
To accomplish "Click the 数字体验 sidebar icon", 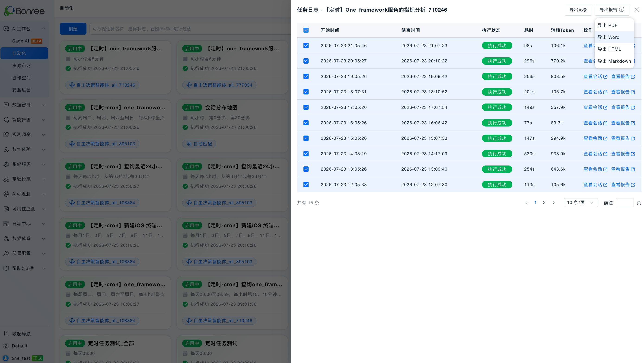I will (6, 149).
